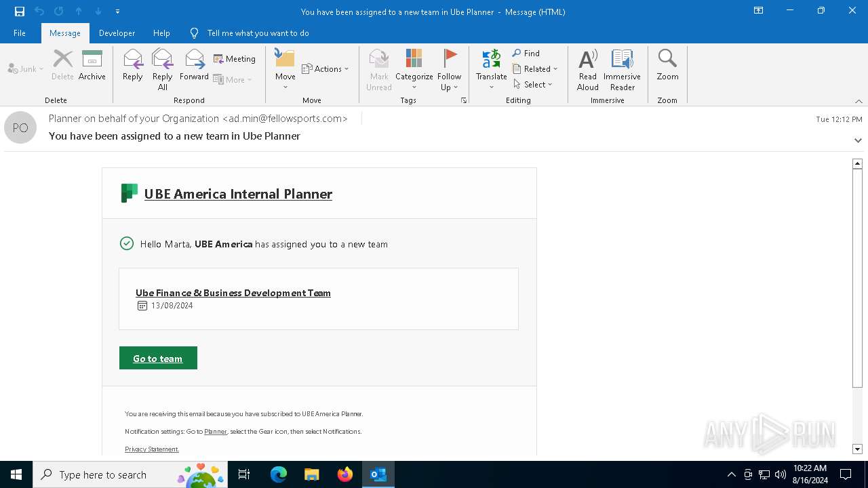
Task: Open the Move folder menu
Action: pos(285,69)
